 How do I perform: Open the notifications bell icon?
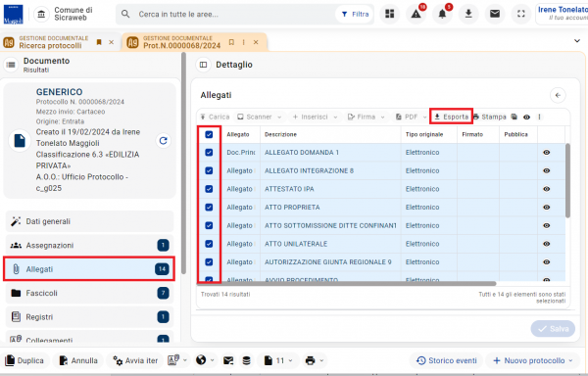click(442, 14)
